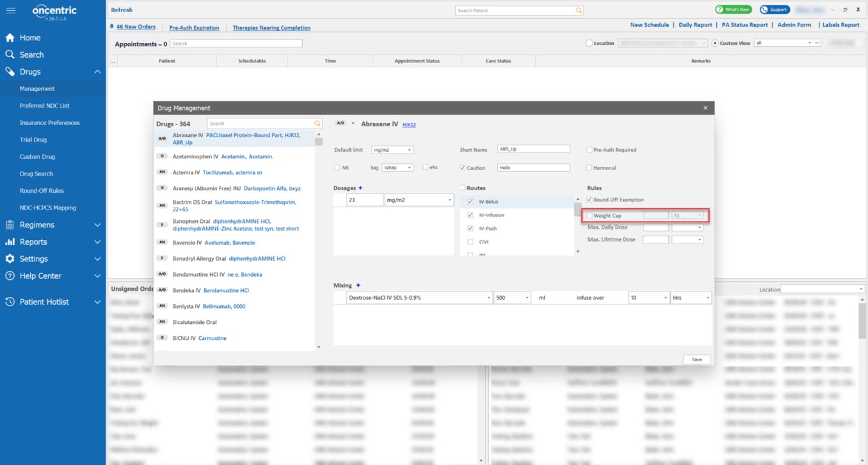Uncheck the Round-Off Exemption checkbox

tap(589, 200)
